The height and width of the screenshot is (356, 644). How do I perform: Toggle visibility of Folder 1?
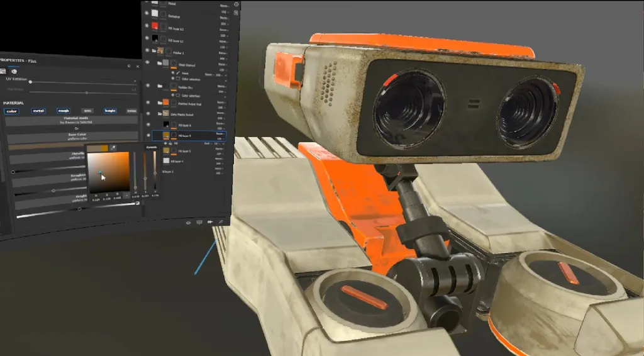(x=147, y=50)
